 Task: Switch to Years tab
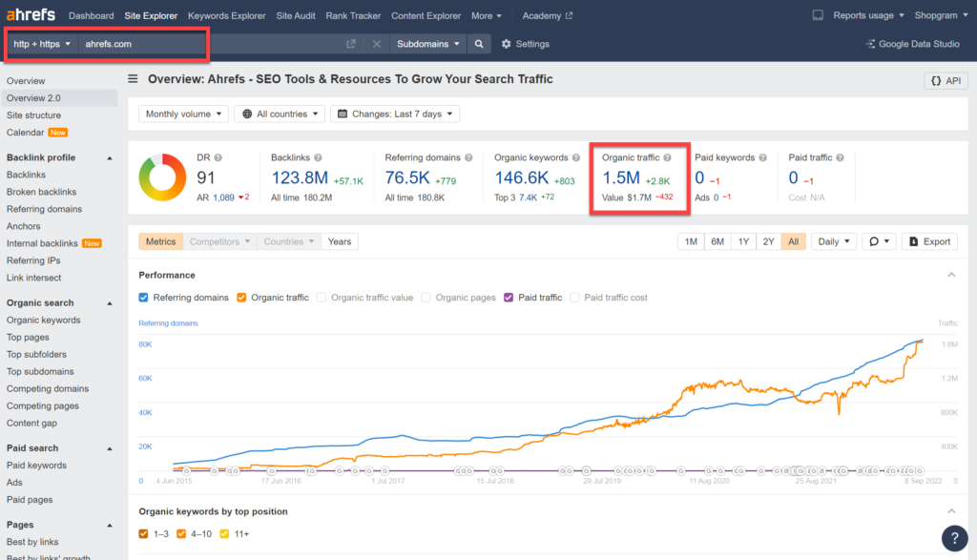340,241
